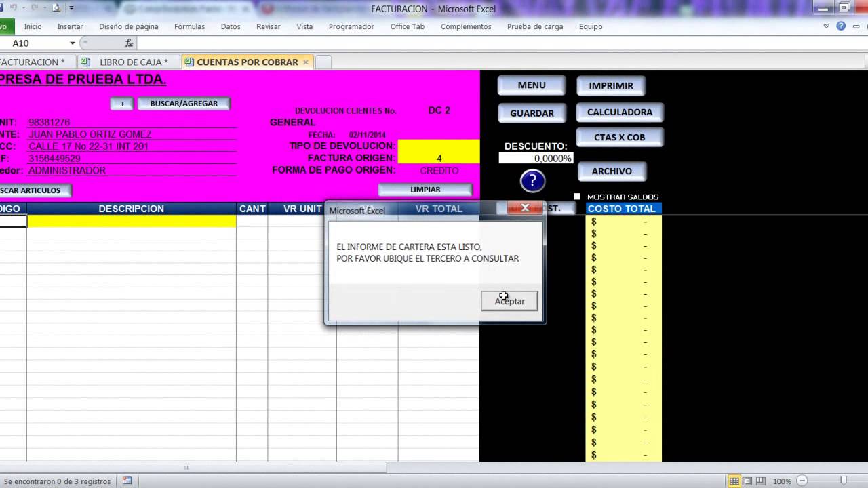The height and width of the screenshot is (488, 868).
Task: Click Undo in the Quick Access Toolbar
Action: click(13, 8)
